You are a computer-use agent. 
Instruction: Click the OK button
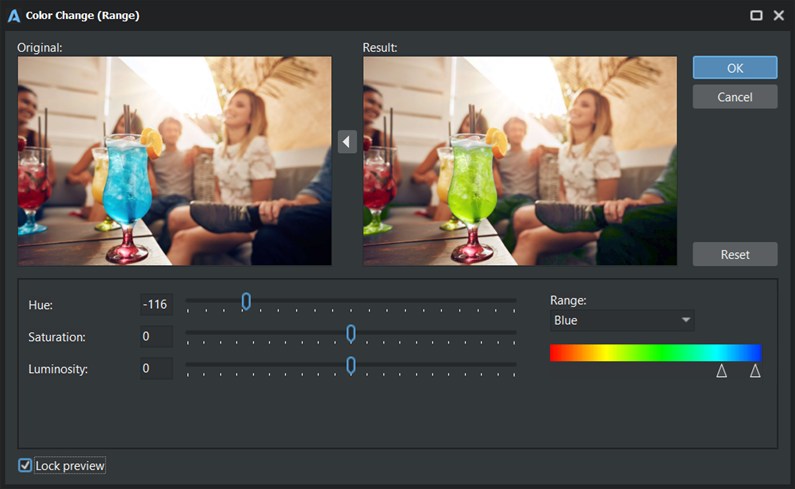[735, 67]
